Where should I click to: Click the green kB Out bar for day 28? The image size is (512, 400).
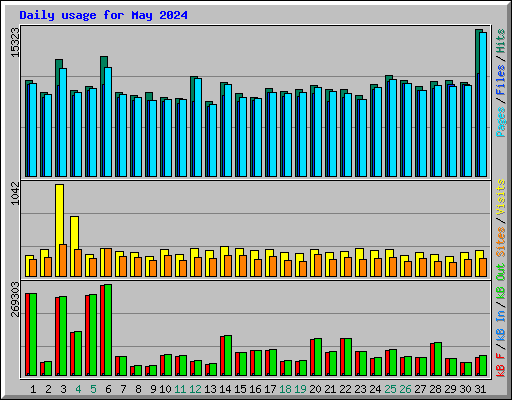tap(438, 359)
